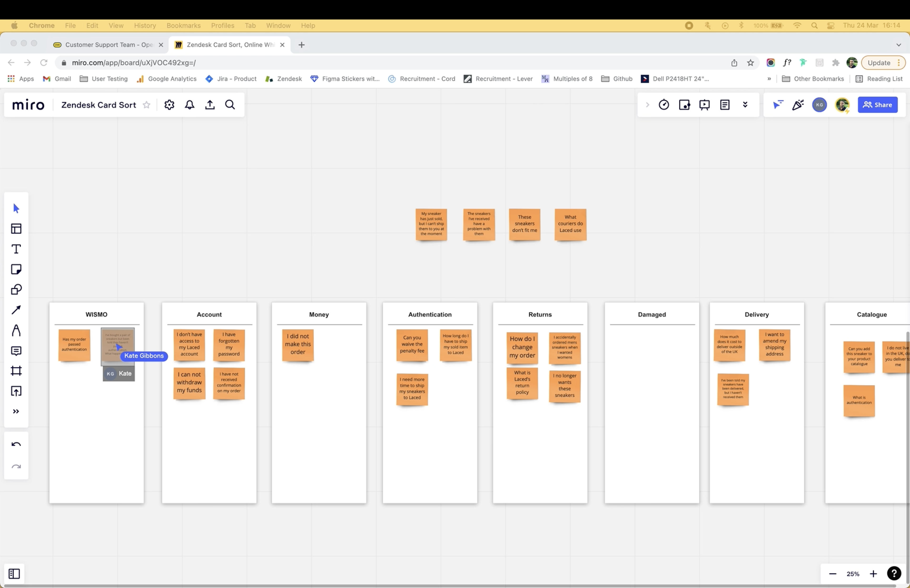This screenshot has height=588, width=910.
Task: Bookmark this page with star icon
Action: [750, 63]
